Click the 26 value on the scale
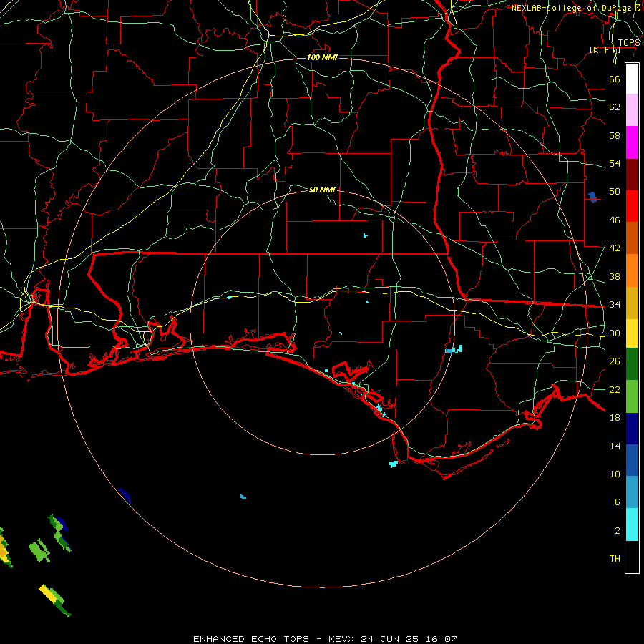The image size is (644, 644). click(615, 361)
